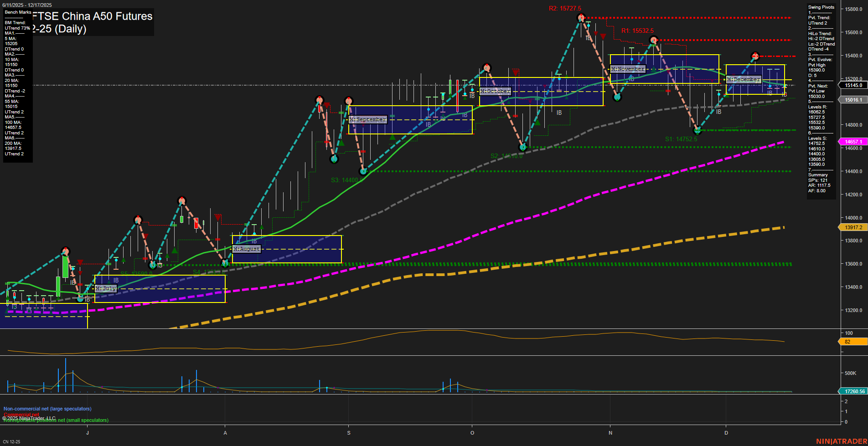Click the 'R2: 15727.5' resistance label
This screenshot has width=868, height=446.
(x=565, y=8)
